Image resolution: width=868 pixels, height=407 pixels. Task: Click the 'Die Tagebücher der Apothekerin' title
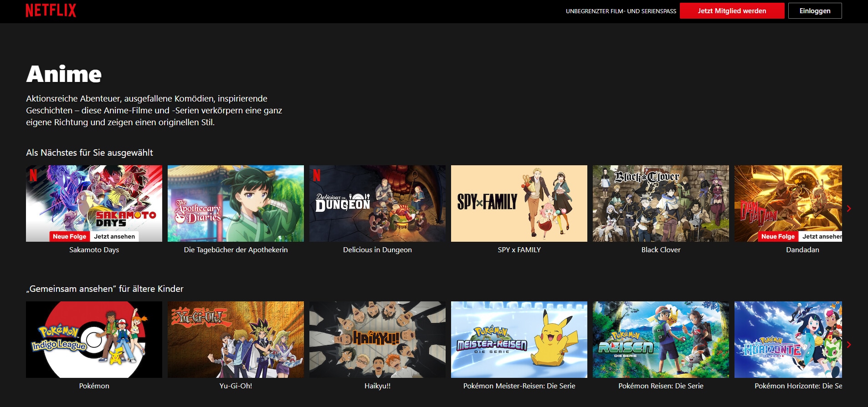pyautogui.click(x=236, y=250)
